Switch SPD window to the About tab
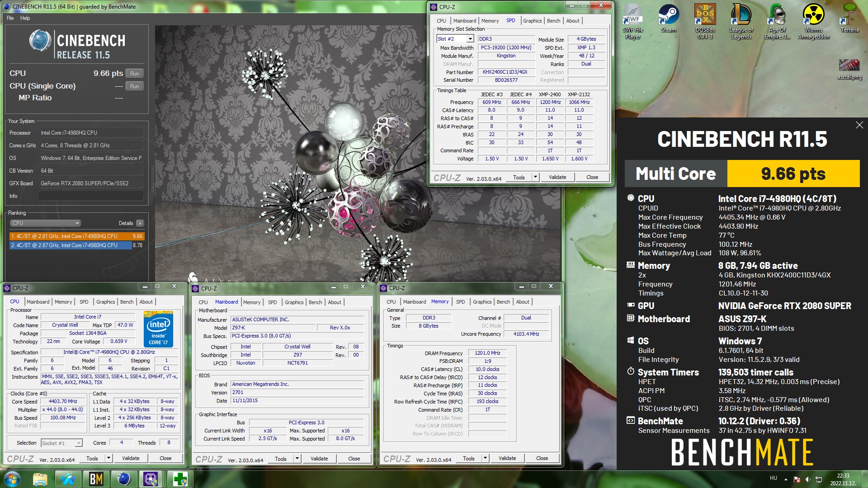This screenshot has height=488, width=868. click(572, 21)
